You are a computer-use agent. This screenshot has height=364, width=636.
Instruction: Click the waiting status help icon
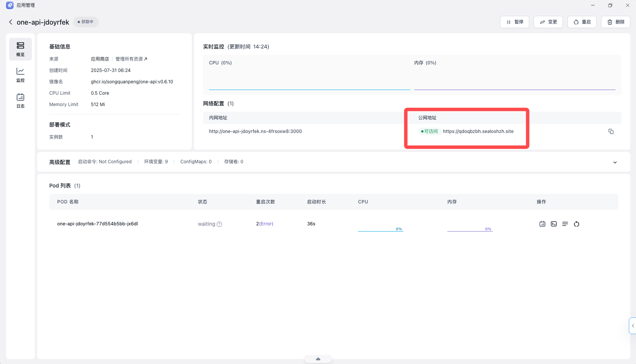click(x=219, y=224)
